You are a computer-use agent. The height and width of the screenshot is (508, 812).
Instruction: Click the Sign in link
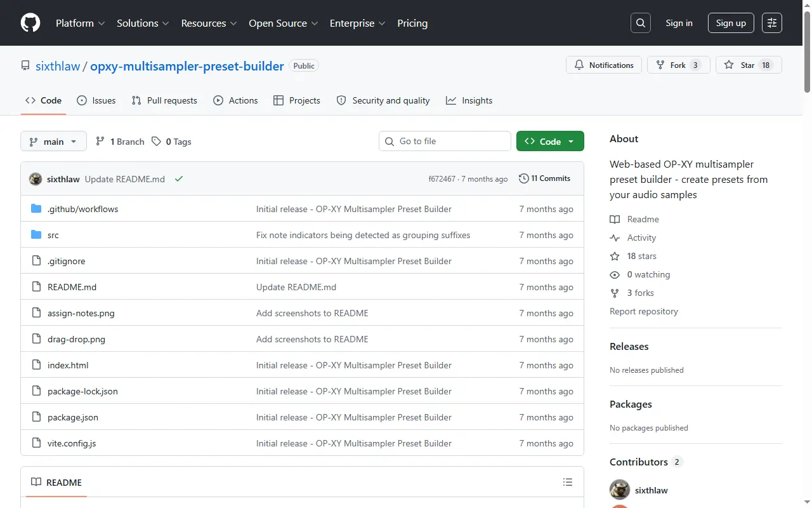tap(679, 23)
